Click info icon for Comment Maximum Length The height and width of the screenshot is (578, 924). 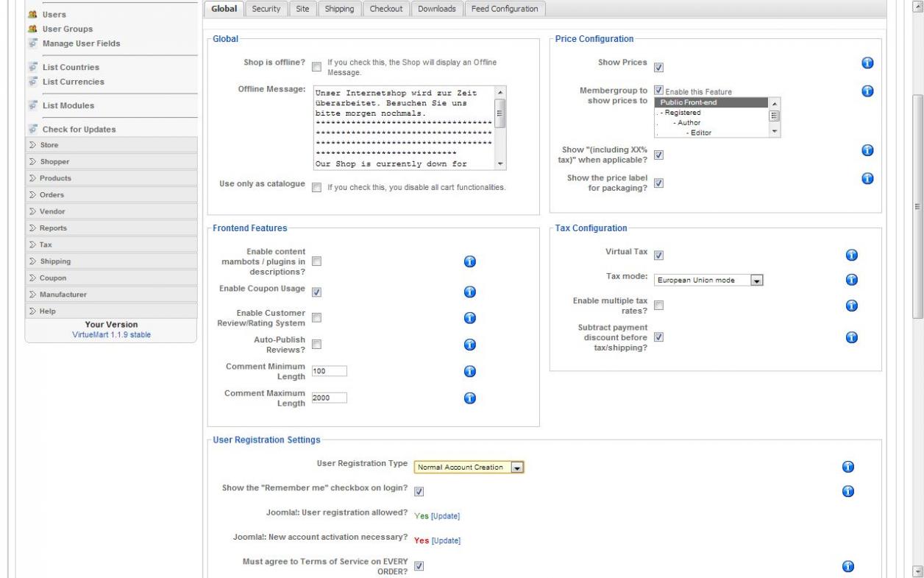[470, 398]
